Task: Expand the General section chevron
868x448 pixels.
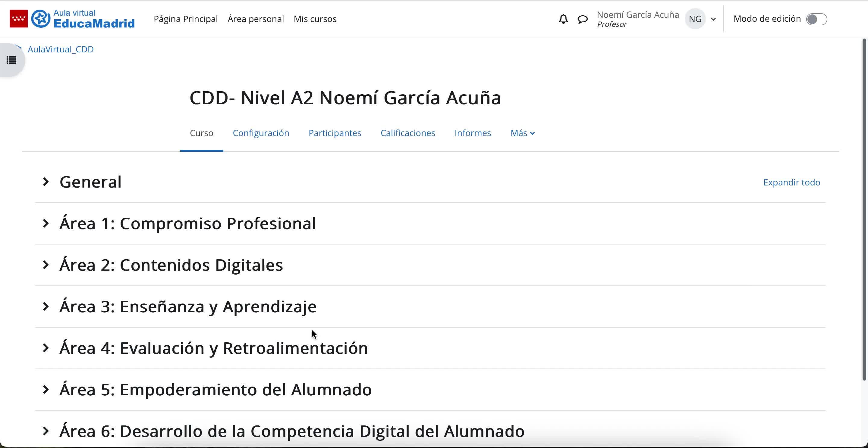Action: point(46,182)
